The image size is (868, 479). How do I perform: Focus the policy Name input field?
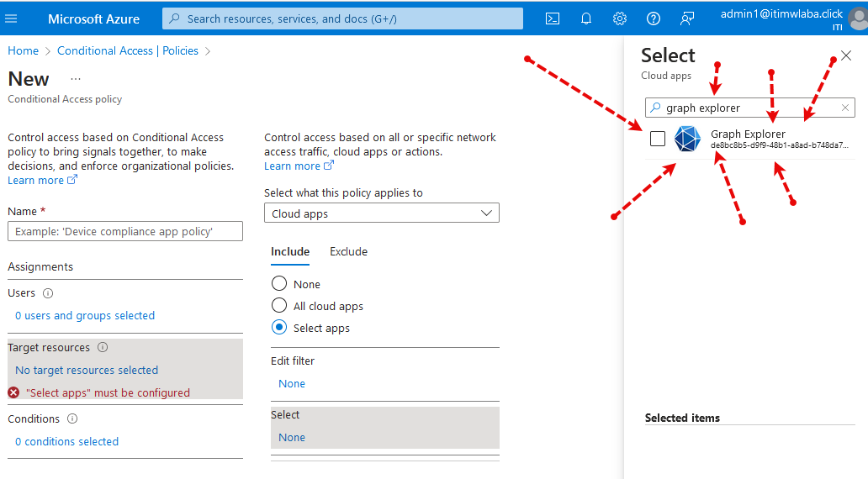[125, 231]
